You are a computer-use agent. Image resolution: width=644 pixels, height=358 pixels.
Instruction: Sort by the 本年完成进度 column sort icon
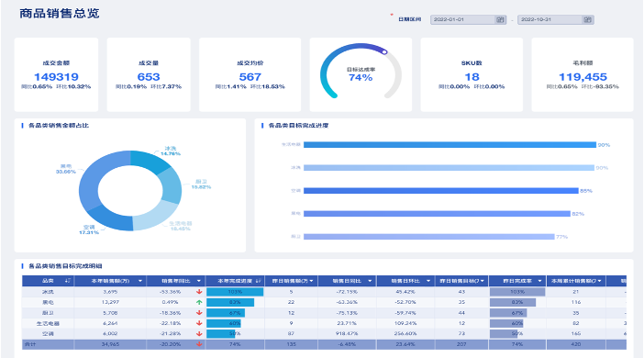click(259, 281)
